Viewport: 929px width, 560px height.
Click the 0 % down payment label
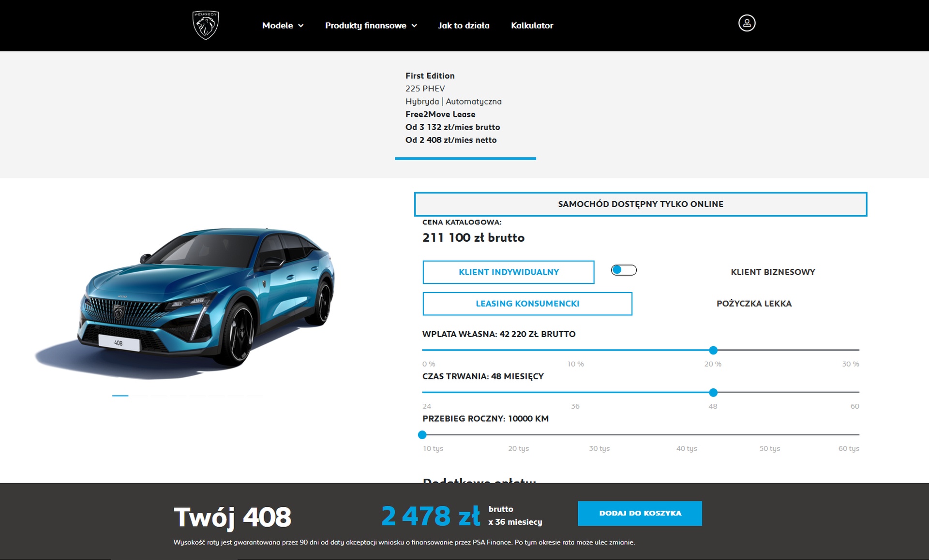[x=429, y=364]
